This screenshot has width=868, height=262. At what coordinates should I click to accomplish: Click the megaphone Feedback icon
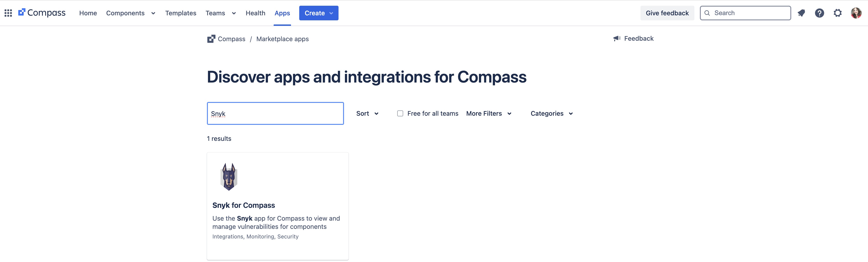pyautogui.click(x=617, y=38)
